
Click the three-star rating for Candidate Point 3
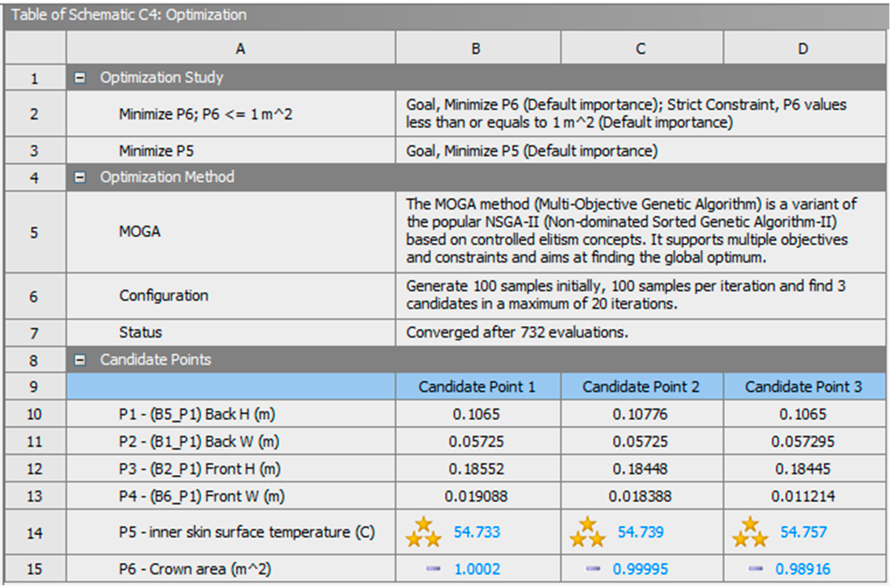point(750,532)
